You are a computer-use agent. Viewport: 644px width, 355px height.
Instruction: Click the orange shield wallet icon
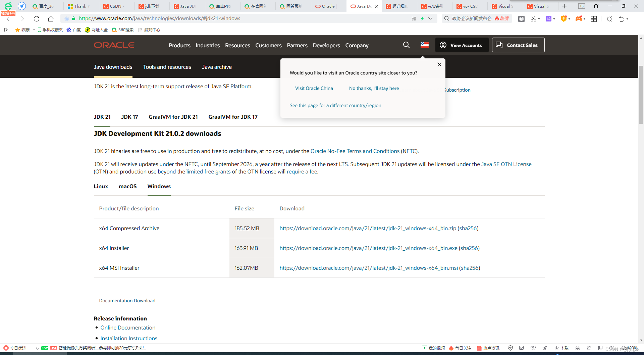563,19
